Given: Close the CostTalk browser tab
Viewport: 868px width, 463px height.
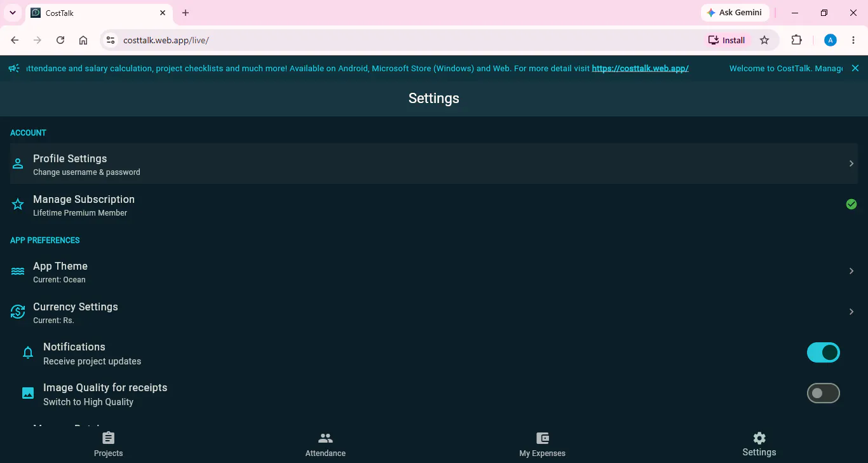Looking at the screenshot, I should click(x=163, y=13).
